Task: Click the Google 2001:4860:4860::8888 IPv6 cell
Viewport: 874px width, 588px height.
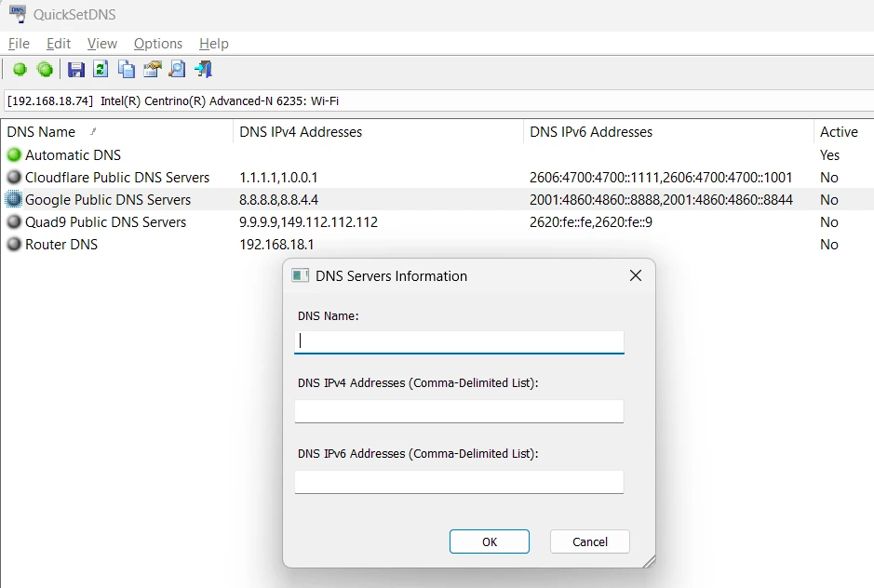Action: (x=661, y=199)
